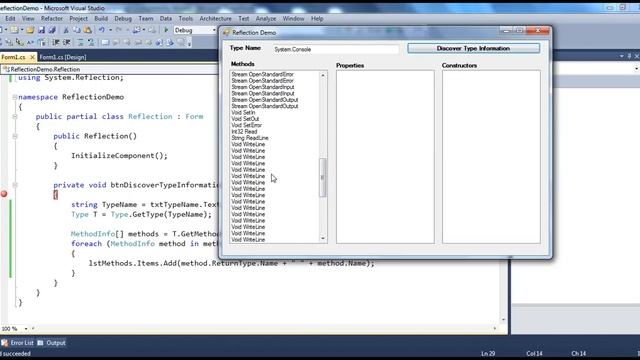
Task: Open the Architecture menu
Action: 216,19
